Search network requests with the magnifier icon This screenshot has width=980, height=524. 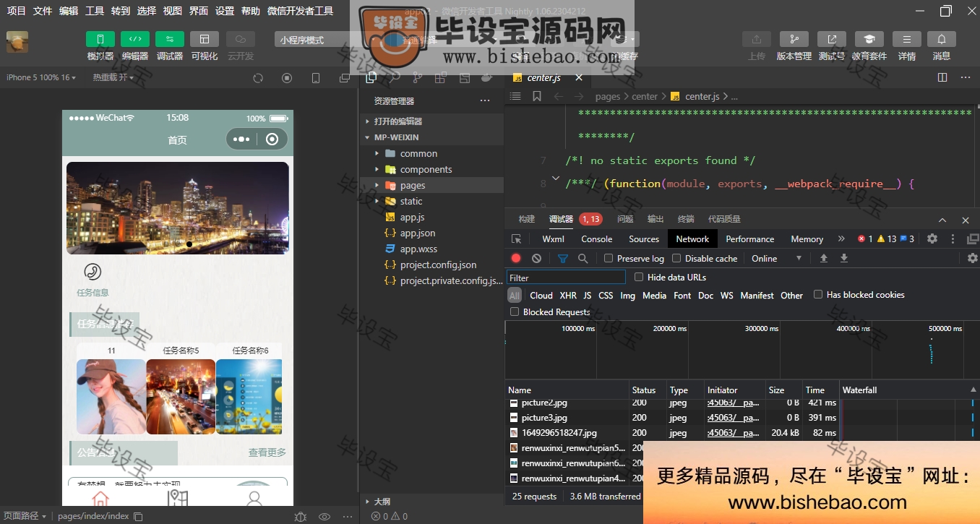point(583,258)
